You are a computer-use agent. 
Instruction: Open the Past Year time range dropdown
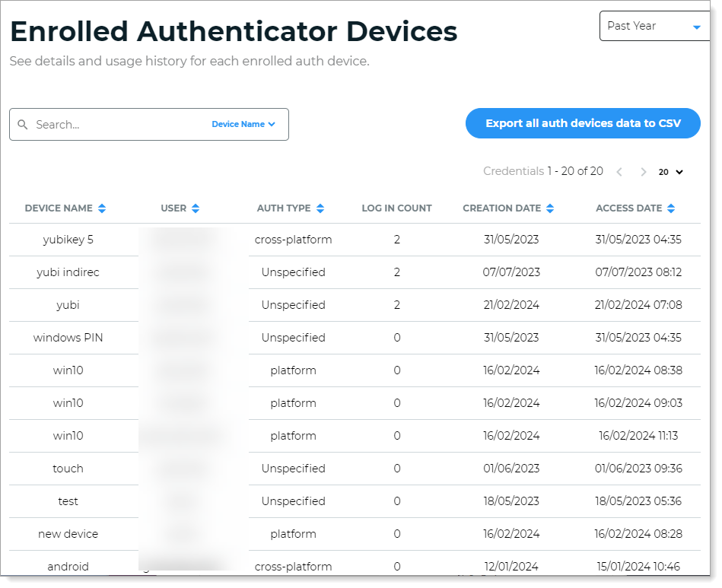(654, 26)
